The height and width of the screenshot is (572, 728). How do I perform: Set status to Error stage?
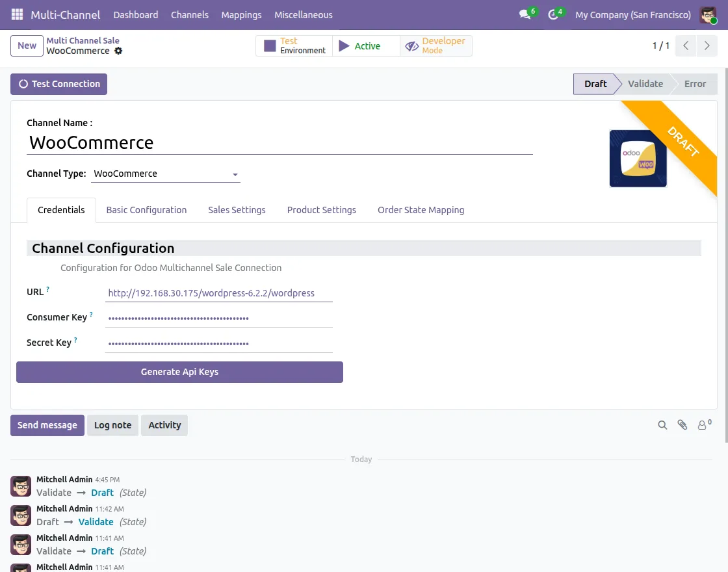(x=695, y=84)
